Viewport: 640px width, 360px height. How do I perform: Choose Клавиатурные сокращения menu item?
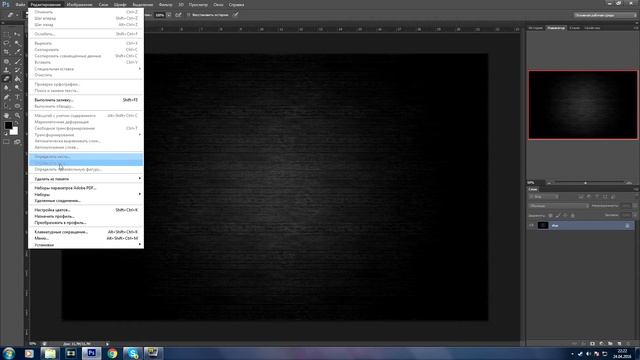click(86, 232)
